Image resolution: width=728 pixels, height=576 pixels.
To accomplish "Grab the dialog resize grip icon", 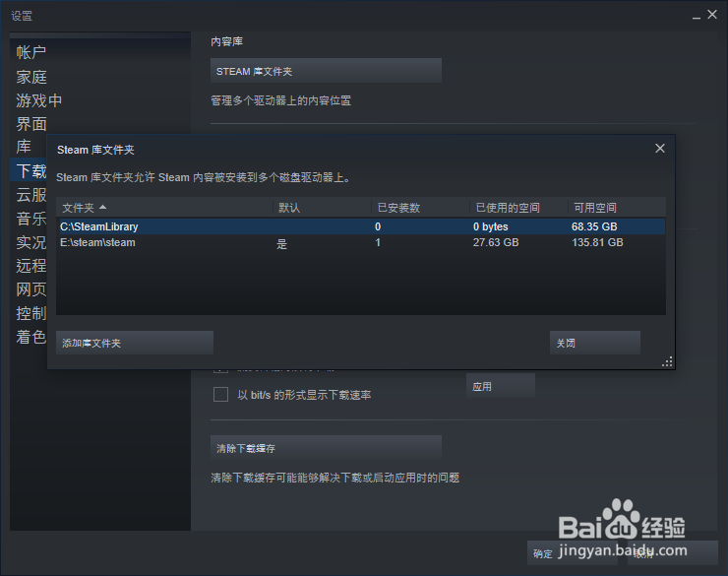I will (x=667, y=362).
